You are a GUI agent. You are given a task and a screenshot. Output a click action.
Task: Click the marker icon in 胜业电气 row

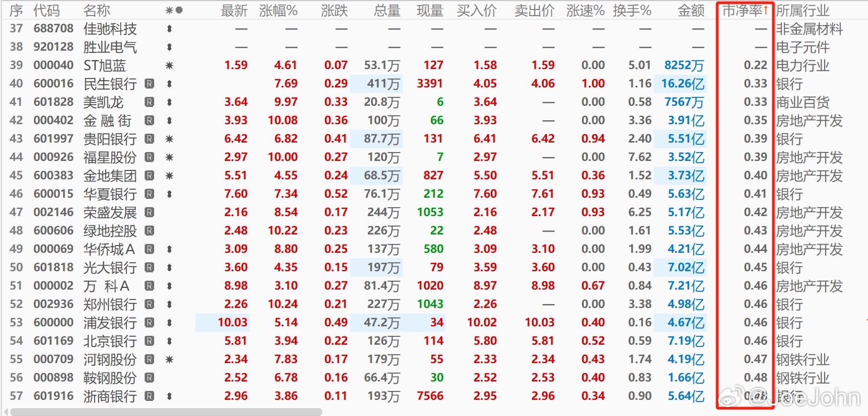[170, 47]
